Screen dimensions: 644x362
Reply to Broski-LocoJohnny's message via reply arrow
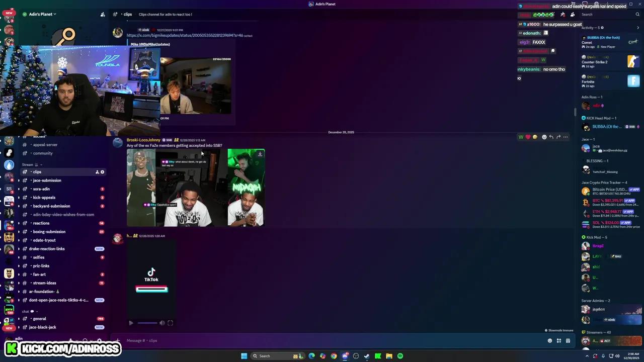551,137
